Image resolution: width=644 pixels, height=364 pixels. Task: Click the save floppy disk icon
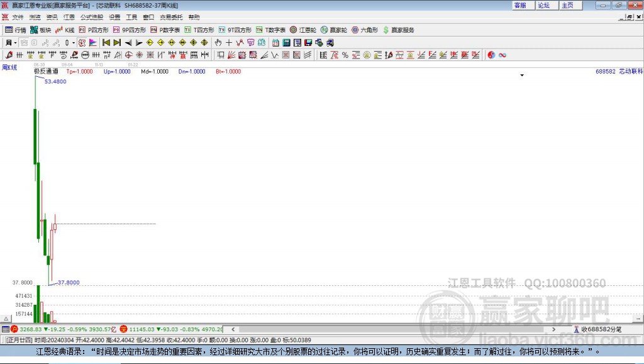tap(308, 43)
